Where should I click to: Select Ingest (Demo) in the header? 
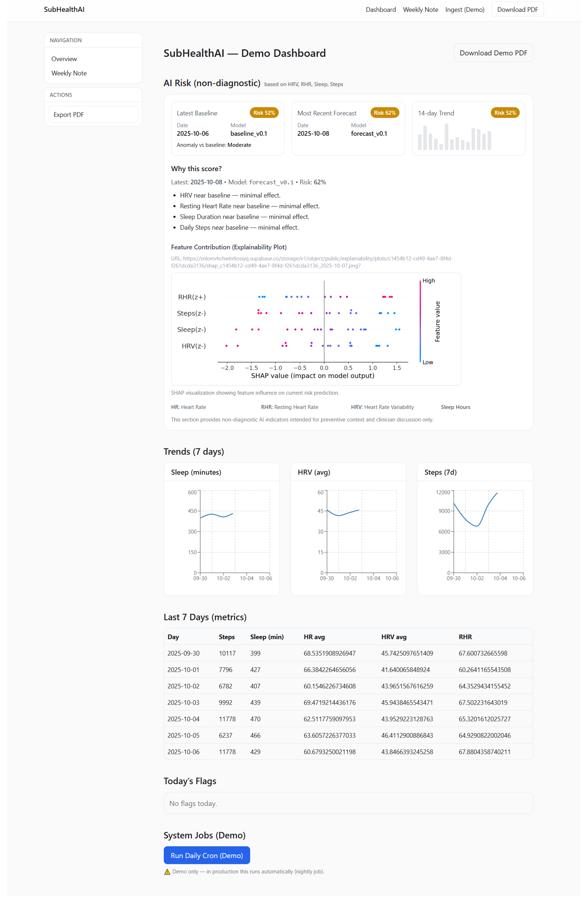point(465,9)
